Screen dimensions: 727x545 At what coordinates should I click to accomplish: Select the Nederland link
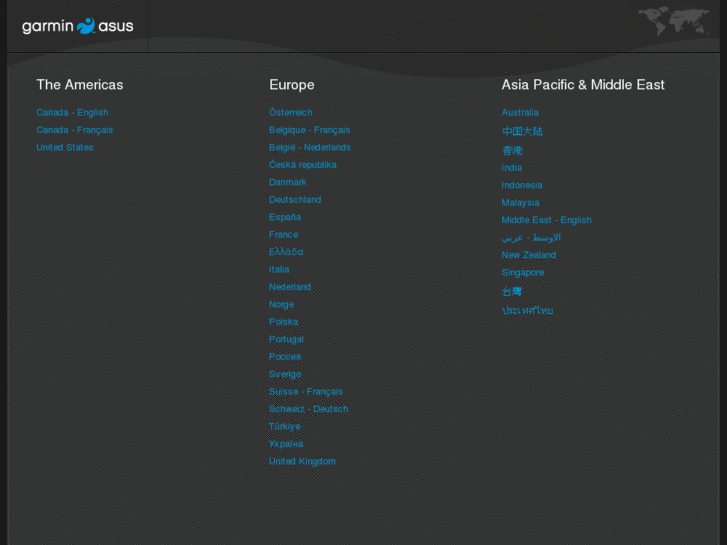[x=290, y=287]
